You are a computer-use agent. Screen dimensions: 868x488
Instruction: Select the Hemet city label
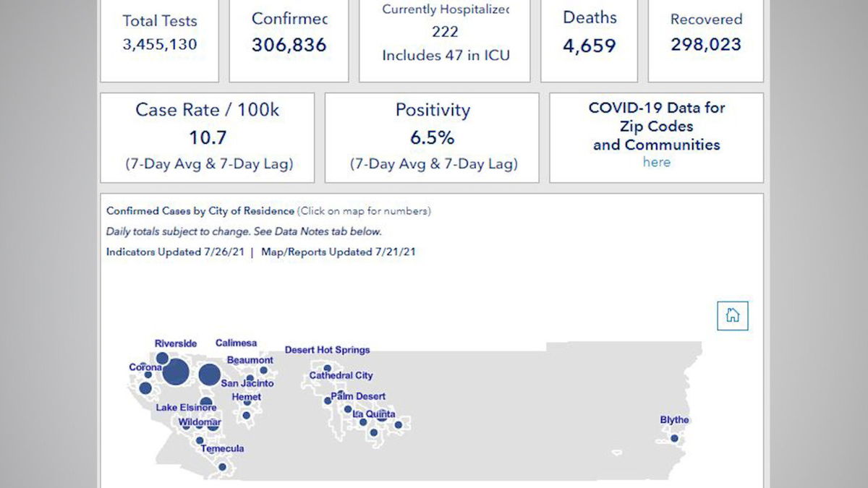click(247, 397)
